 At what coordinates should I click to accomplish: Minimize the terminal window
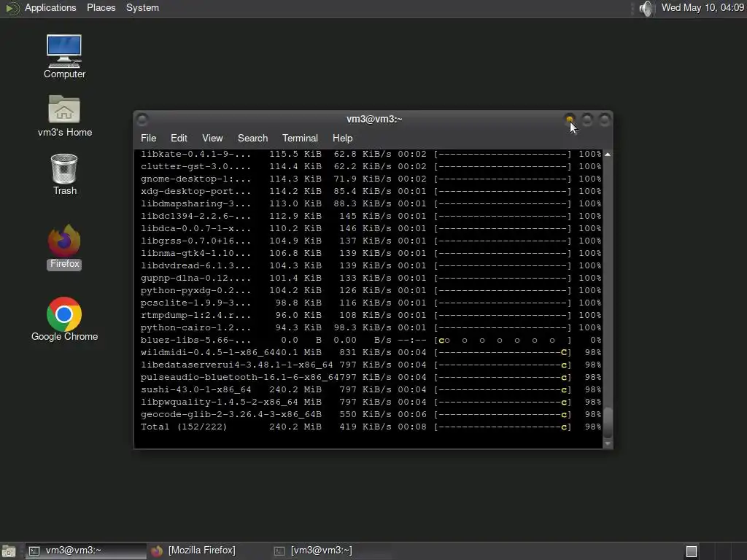[569, 120]
